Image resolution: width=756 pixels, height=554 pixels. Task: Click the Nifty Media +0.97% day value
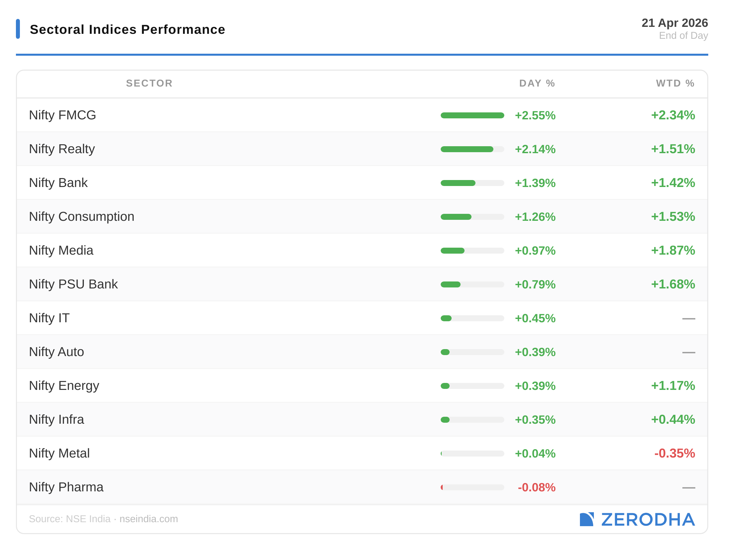click(535, 251)
